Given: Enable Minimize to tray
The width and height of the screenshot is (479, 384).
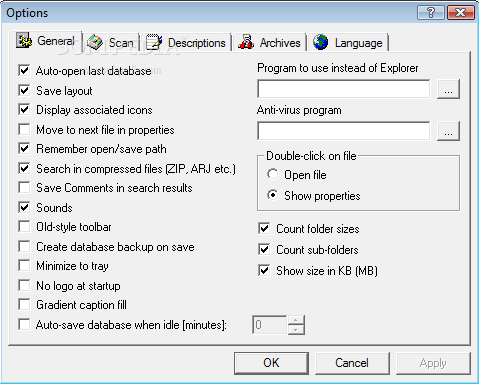Looking at the screenshot, I should (24, 266).
